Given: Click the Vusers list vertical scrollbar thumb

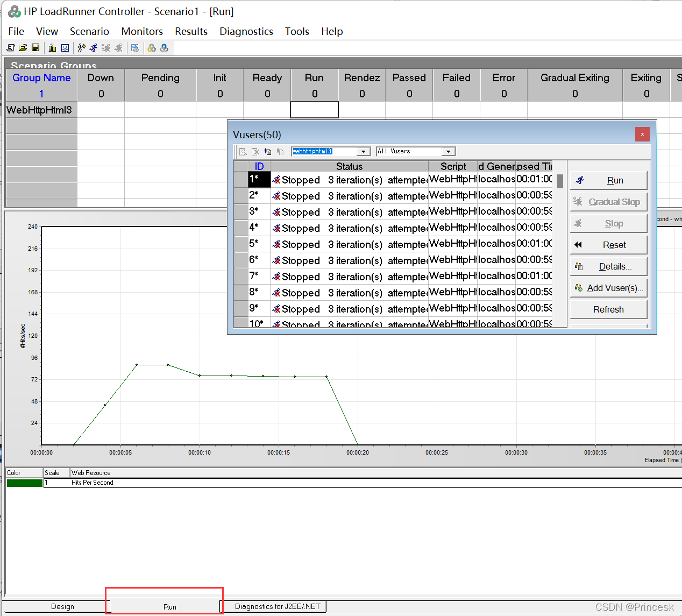Looking at the screenshot, I should (x=560, y=181).
